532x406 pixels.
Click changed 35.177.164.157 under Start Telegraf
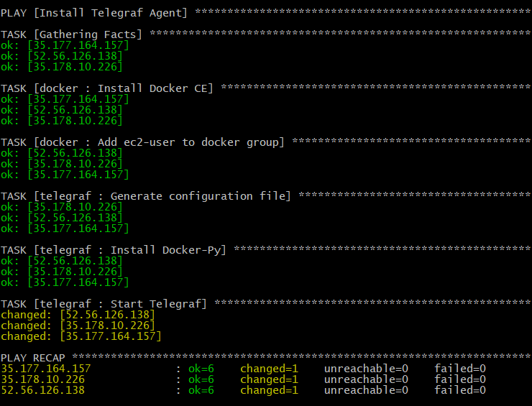click(81, 336)
